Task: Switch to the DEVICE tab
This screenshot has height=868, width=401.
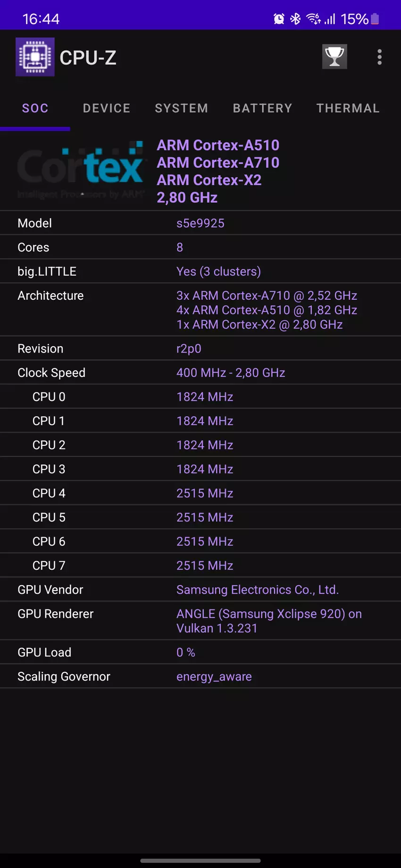Action: point(107,108)
